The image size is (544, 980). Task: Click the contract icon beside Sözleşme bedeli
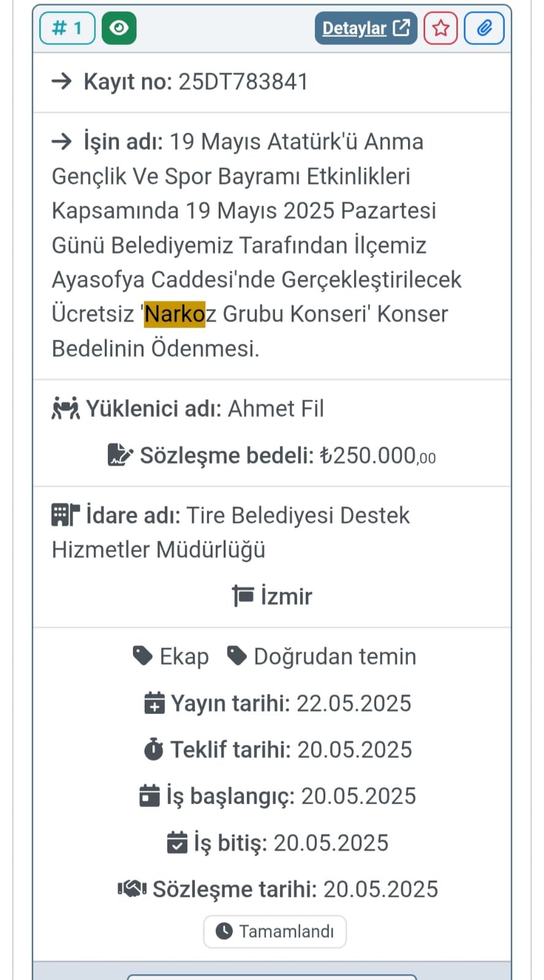point(120,455)
